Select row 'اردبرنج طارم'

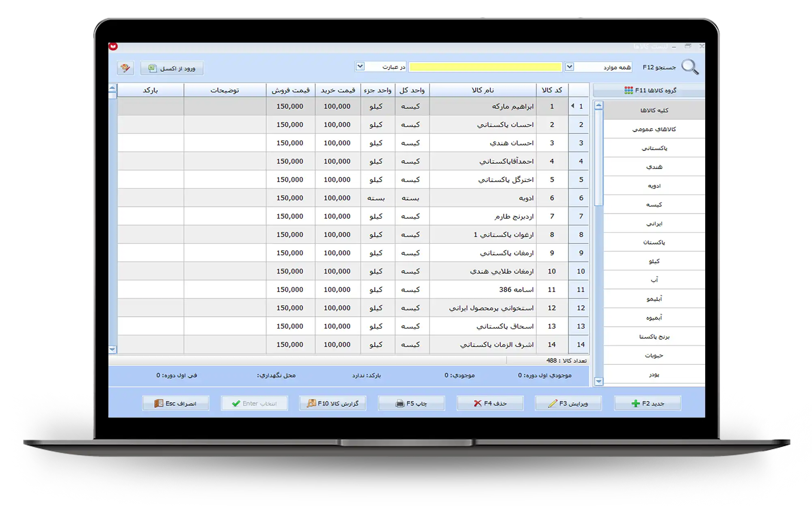[x=353, y=216]
